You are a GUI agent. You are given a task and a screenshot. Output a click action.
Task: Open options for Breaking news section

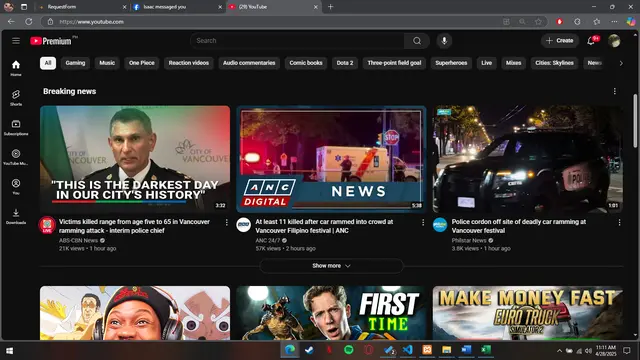click(x=615, y=91)
